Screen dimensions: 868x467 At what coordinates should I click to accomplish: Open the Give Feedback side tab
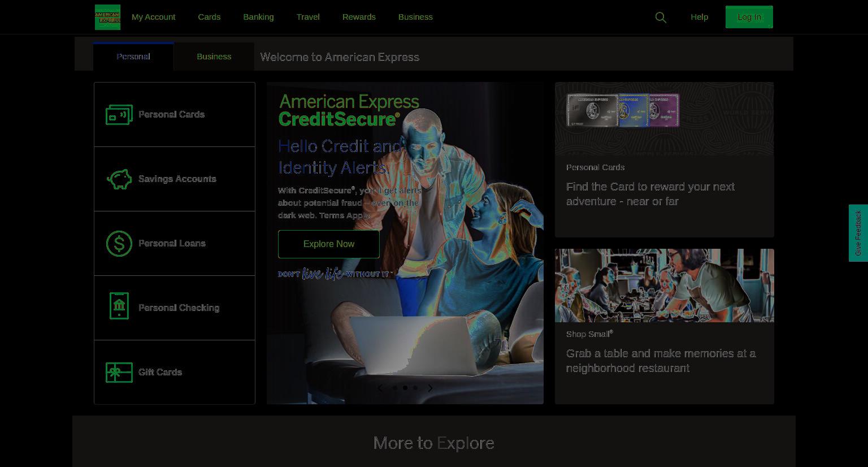click(x=858, y=233)
